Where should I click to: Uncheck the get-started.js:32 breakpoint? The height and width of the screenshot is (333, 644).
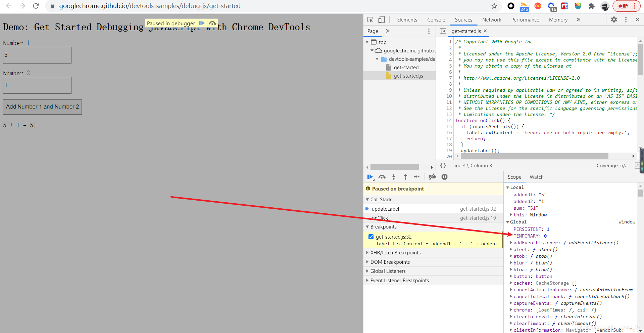[x=371, y=237]
